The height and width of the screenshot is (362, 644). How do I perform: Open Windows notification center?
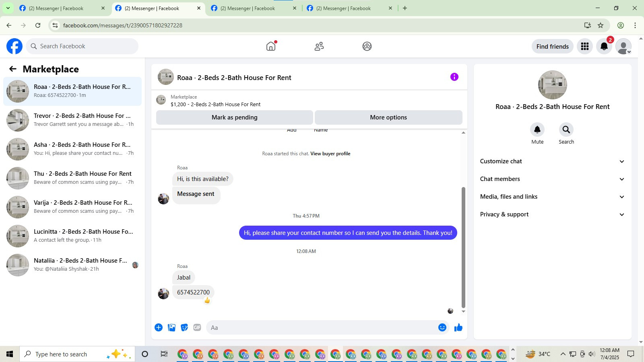click(631, 354)
